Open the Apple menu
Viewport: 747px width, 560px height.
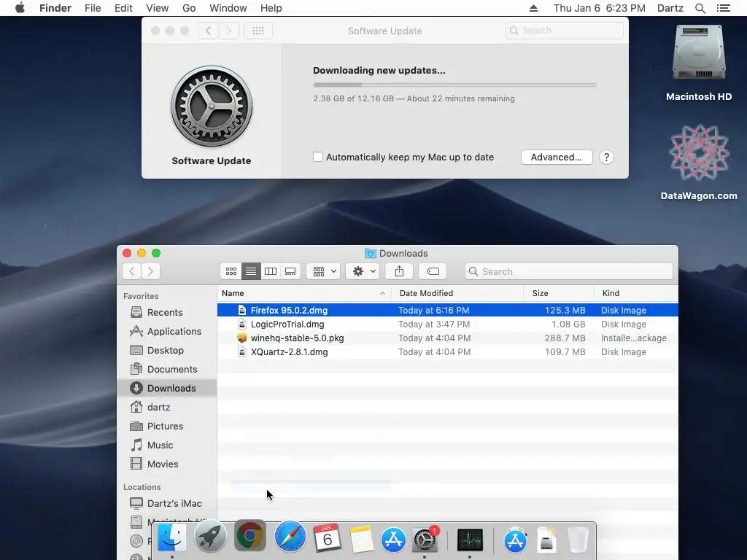[x=20, y=8]
